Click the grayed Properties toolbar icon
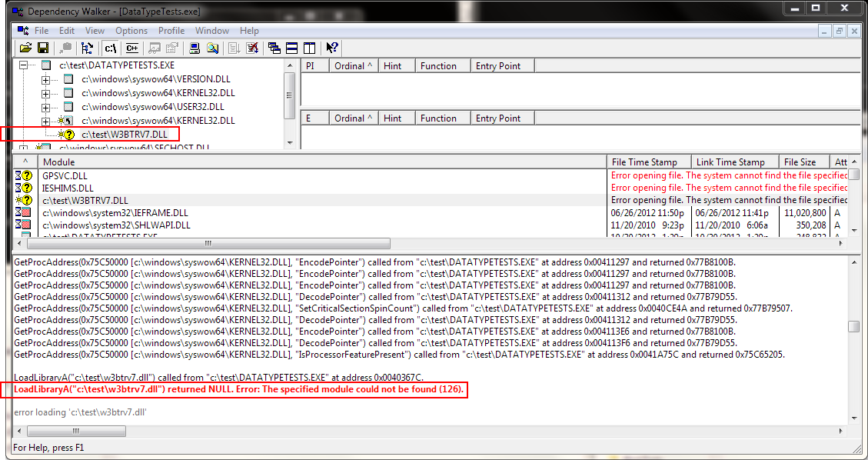868x460 pixels. tap(172, 48)
